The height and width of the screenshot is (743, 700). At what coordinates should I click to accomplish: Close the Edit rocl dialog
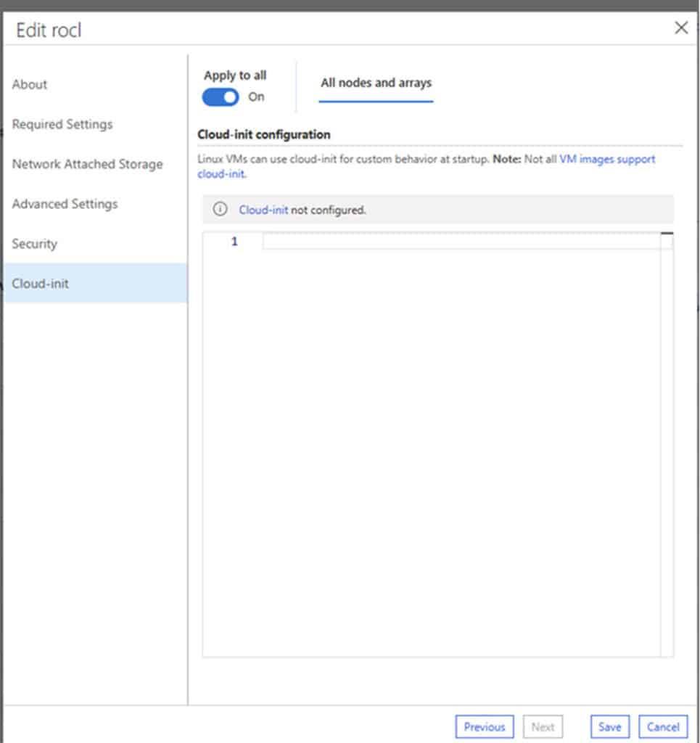pyautogui.click(x=681, y=28)
